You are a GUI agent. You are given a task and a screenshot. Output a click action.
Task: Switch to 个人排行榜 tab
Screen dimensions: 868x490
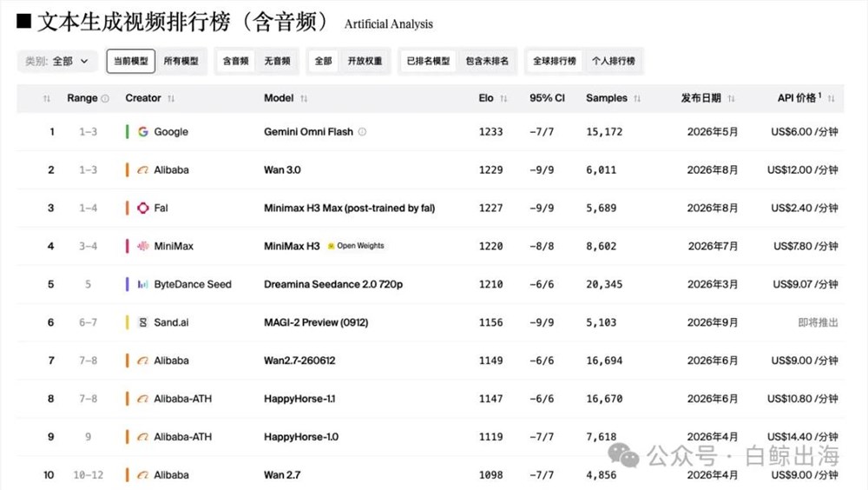pos(614,61)
